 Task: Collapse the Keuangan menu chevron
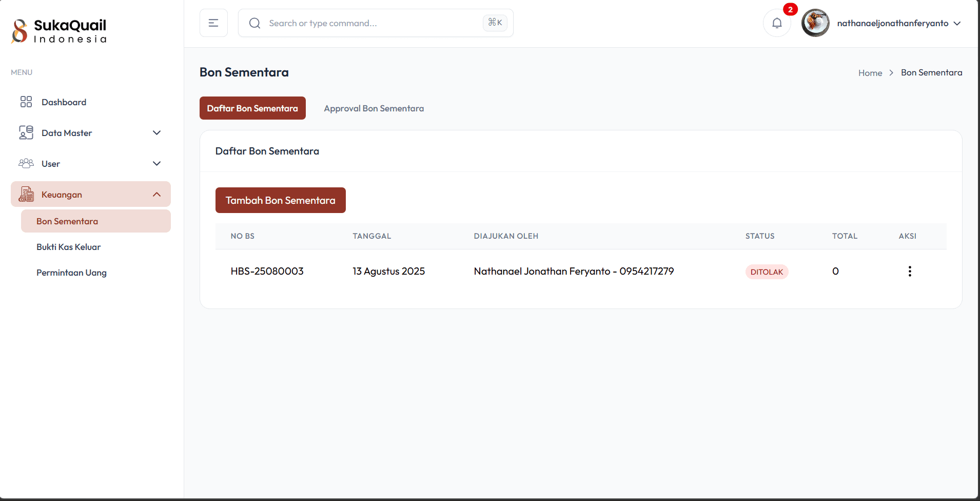click(157, 194)
